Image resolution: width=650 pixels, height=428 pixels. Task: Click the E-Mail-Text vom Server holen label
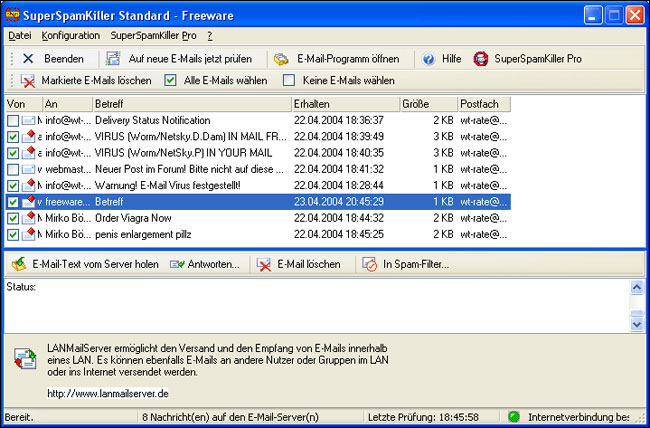pyautogui.click(x=95, y=264)
